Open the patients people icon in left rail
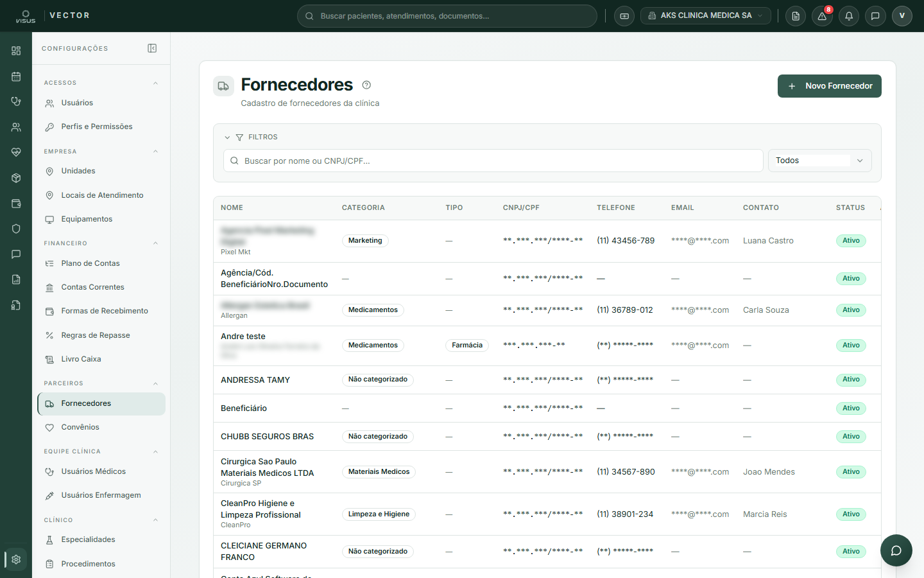Viewport: 924px width, 578px height. (16, 127)
